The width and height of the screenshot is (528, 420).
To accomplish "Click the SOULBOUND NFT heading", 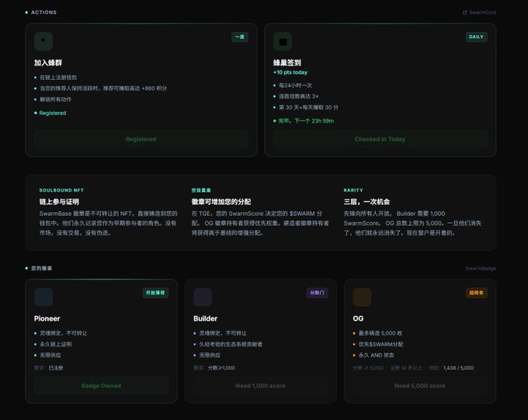I will (x=61, y=190).
